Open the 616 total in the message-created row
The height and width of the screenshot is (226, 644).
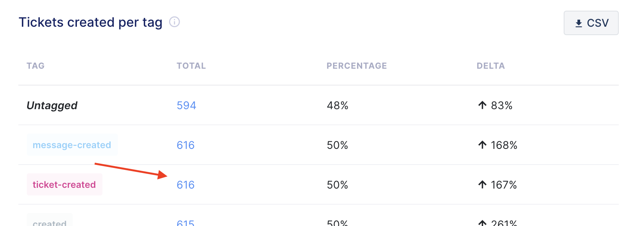(185, 145)
